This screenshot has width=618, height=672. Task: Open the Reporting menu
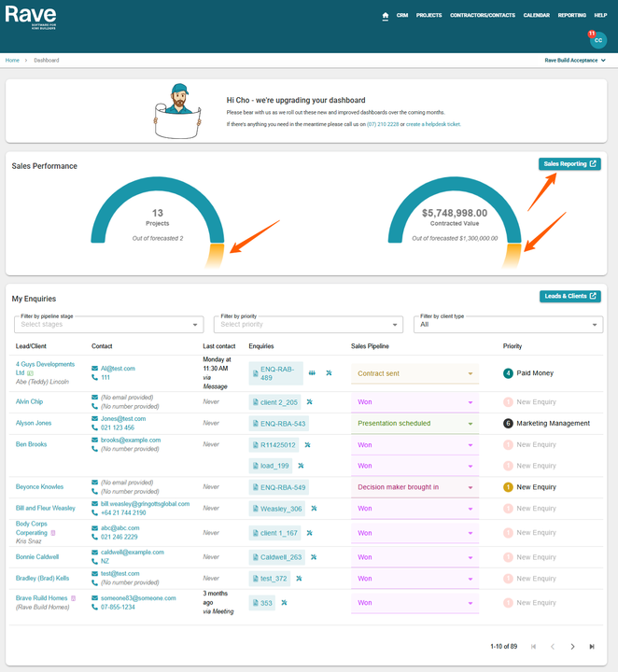(571, 16)
